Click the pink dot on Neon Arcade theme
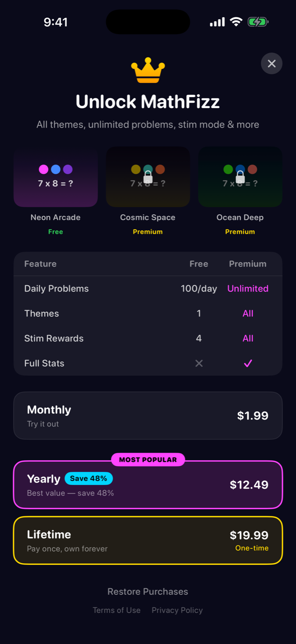Viewport: 296px width, 644px height. [44, 169]
